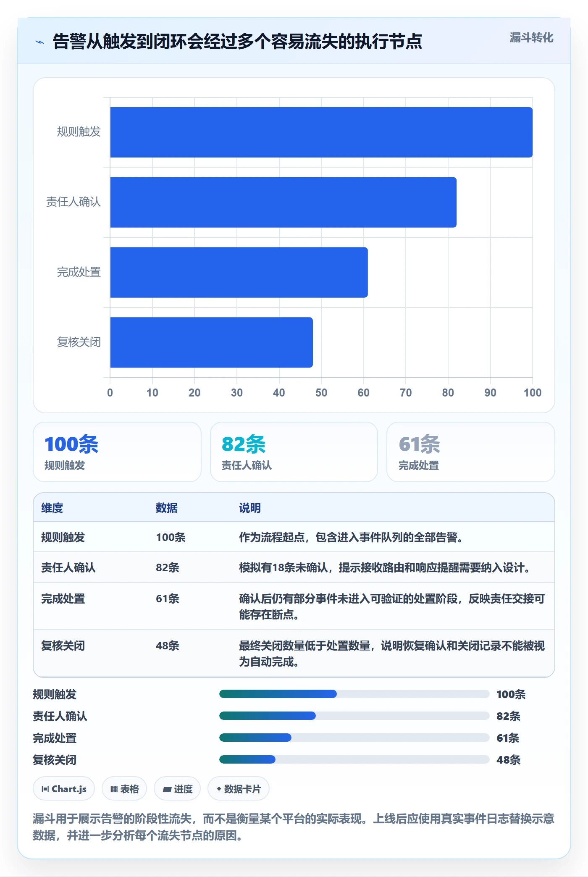
Task: Click the 规则触发 label on chart axis
Action: pos(79,132)
